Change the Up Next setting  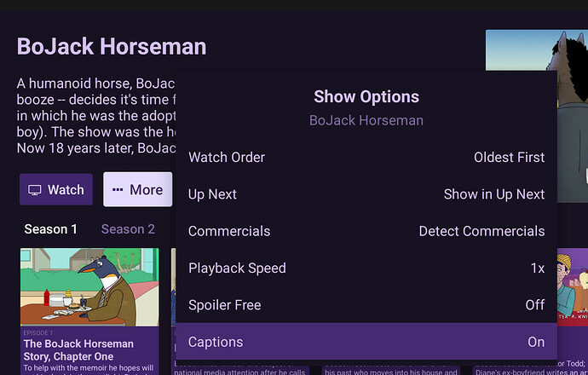coord(366,194)
